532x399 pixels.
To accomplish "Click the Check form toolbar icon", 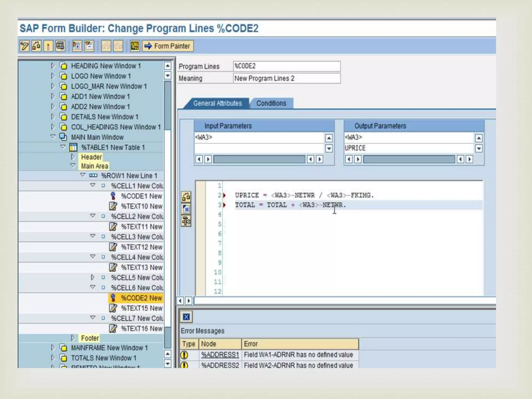I will point(36,46).
